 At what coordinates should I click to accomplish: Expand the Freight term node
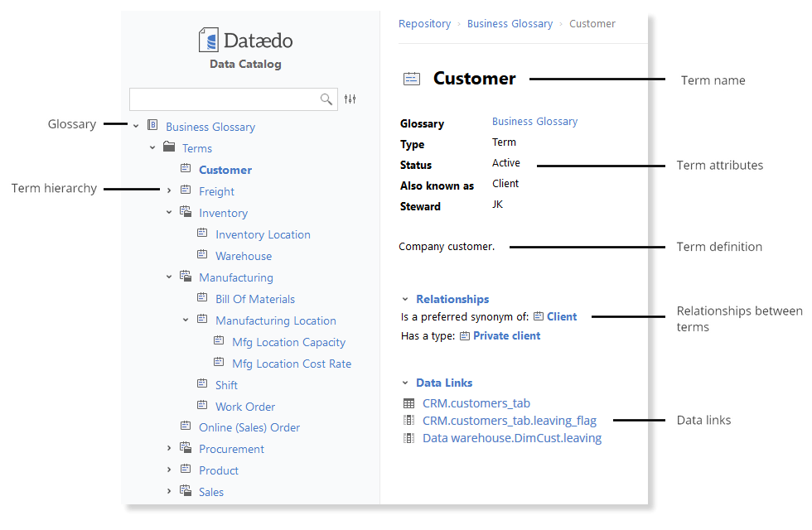tap(169, 190)
